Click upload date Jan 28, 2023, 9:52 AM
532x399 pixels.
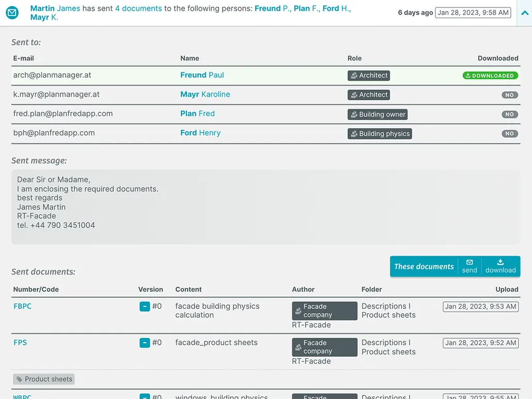click(x=480, y=343)
